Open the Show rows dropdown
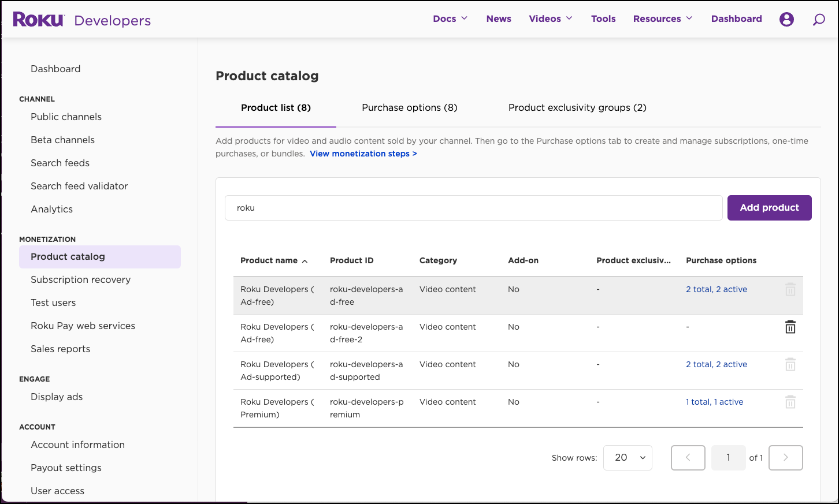This screenshot has height=504, width=839. click(628, 458)
